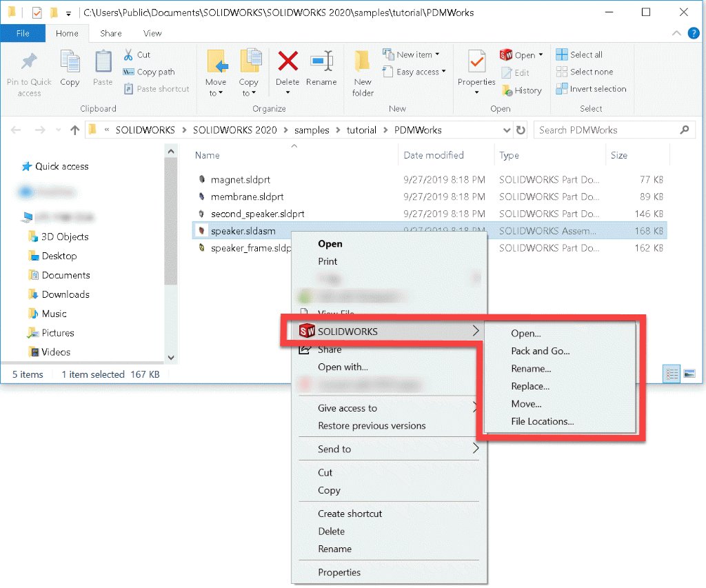Open the File tab
The image size is (706, 588).
23,33
